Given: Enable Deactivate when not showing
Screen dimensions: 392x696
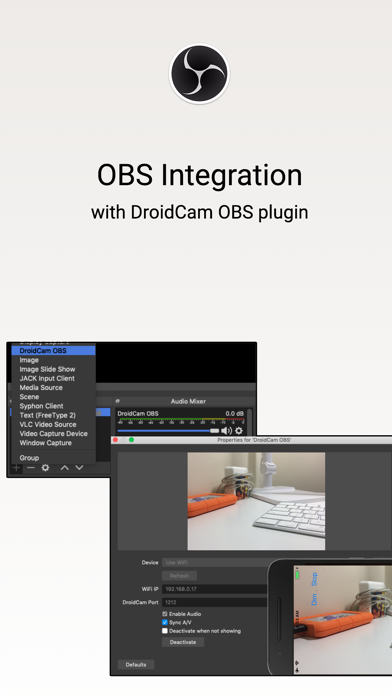Looking at the screenshot, I should [165, 631].
